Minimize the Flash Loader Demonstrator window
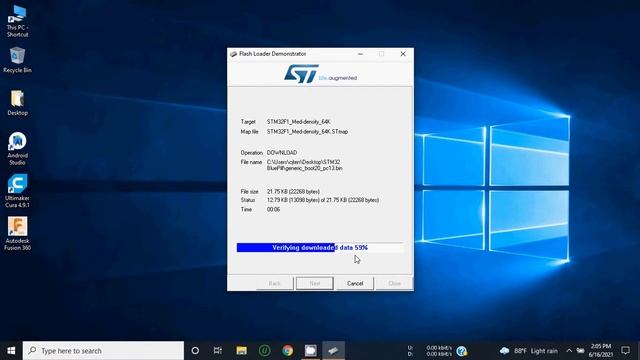The width and height of the screenshot is (640, 360). click(x=360, y=54)
